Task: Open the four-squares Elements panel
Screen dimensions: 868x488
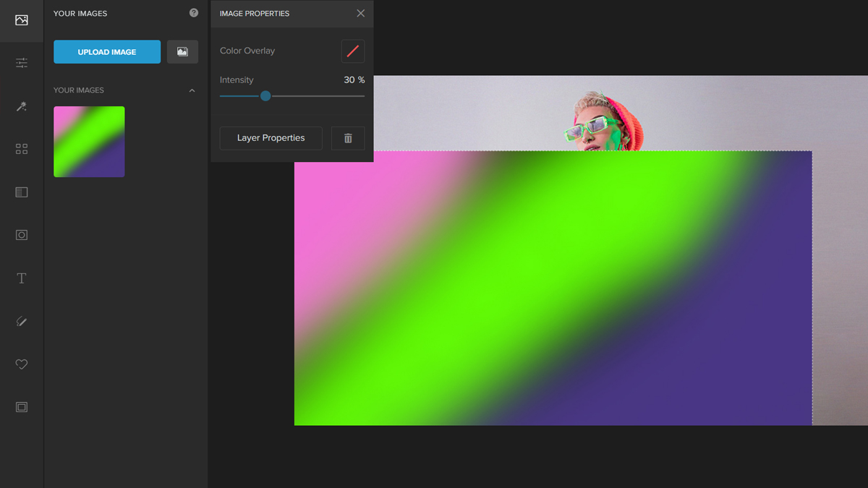Action: 22,149
